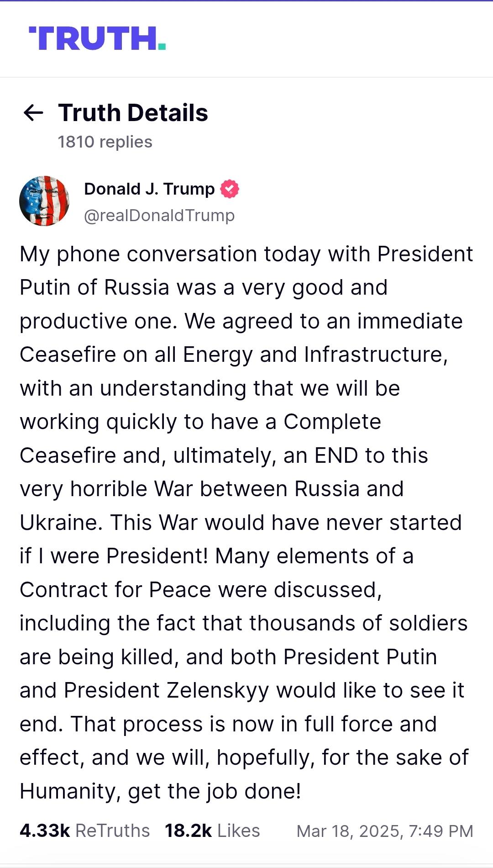The height and width of the screenshot is (868, 493).
Task: Click the Mar 18, 2025, 7:49 PM timestamp
Action: 385,831
